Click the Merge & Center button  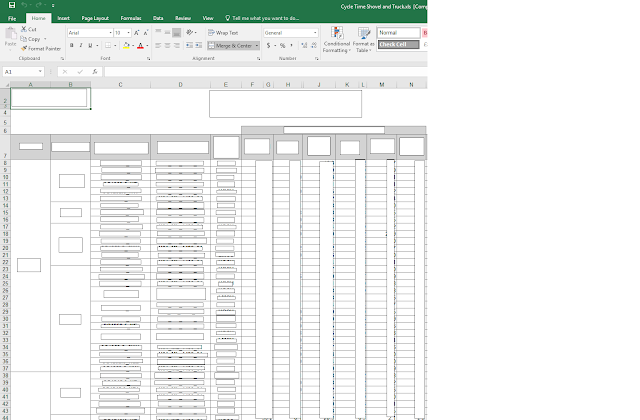tap(230, 45)
